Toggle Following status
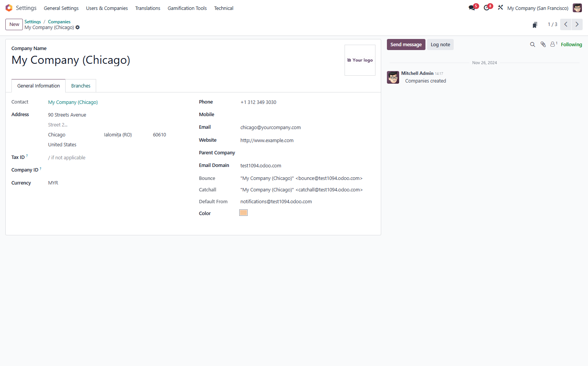588x366 pixels. [x=571, y=45]
